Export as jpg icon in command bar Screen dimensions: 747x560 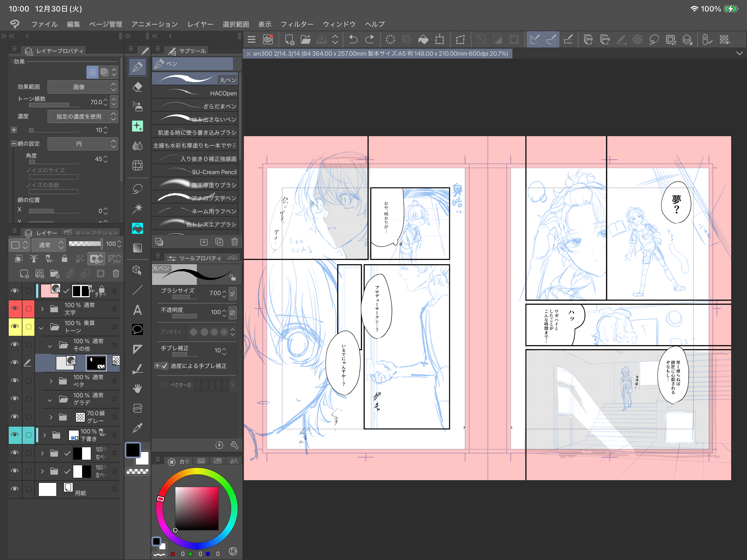click(x=589, y=40)
